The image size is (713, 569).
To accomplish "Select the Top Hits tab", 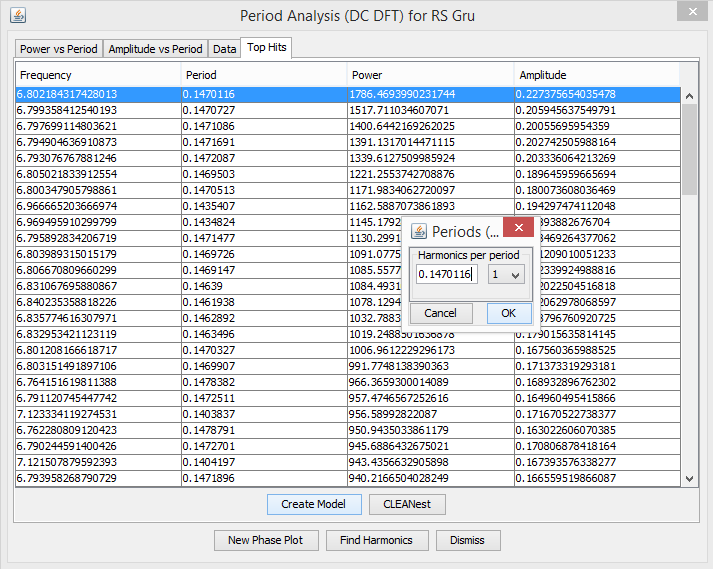I will 267,48.
